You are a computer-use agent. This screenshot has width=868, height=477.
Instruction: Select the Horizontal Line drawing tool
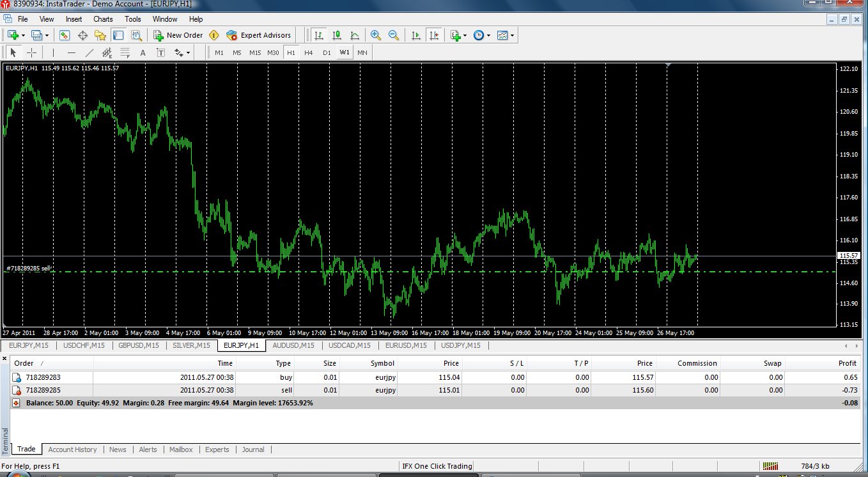point(71,52)
